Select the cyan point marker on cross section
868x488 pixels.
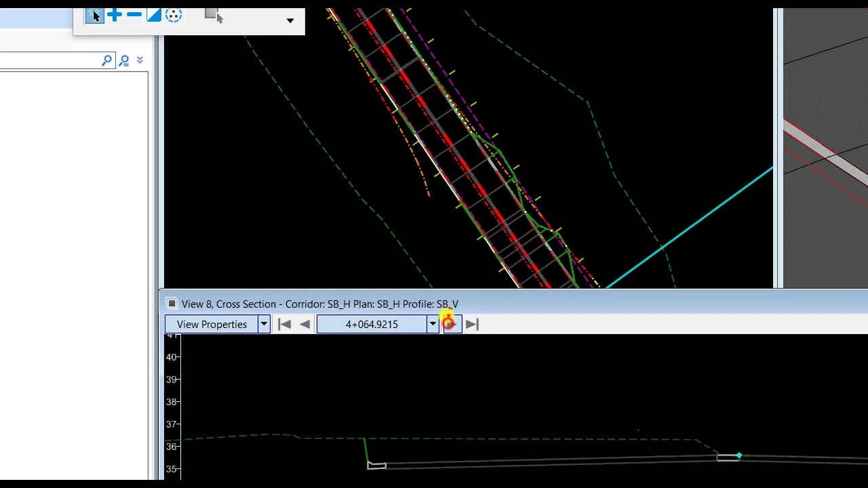(739, 456)
